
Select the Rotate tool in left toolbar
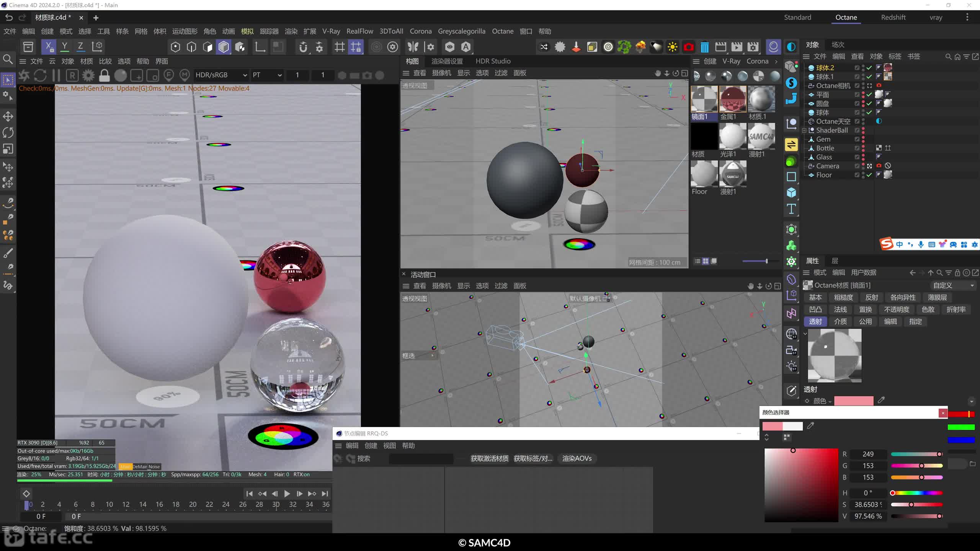pyautogui.click(x=8, y=132)
